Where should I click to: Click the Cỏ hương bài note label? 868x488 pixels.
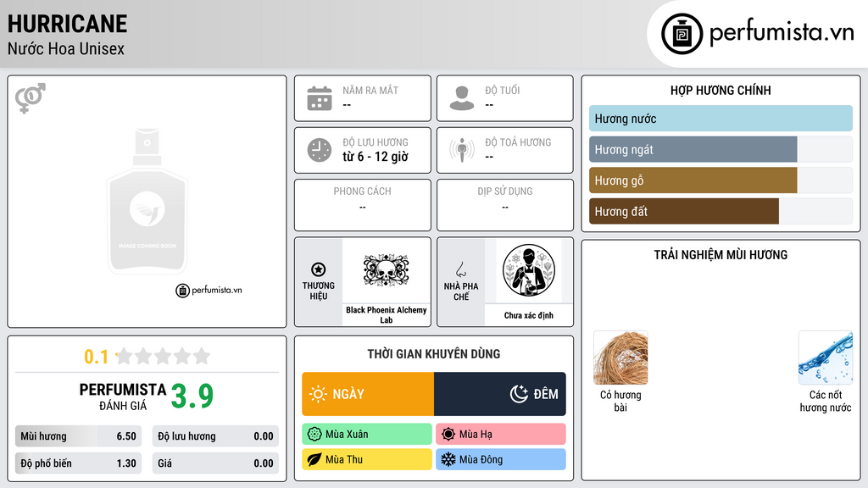(x=620, y=401)
